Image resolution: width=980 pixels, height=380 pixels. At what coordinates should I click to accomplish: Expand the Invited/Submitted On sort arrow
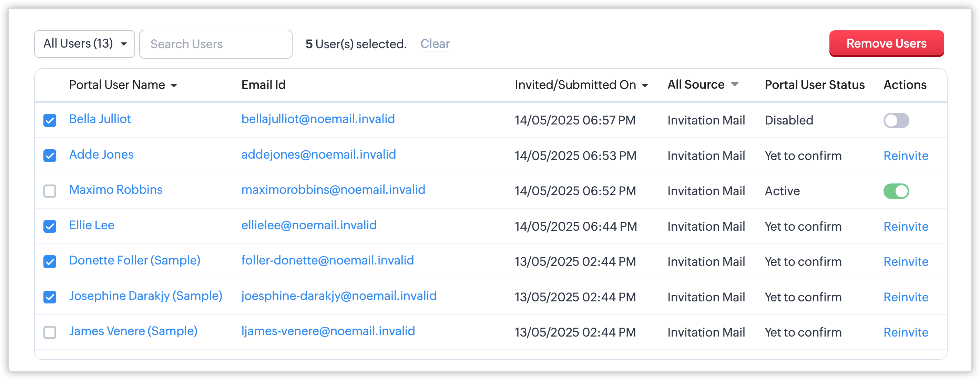point(645,86)
